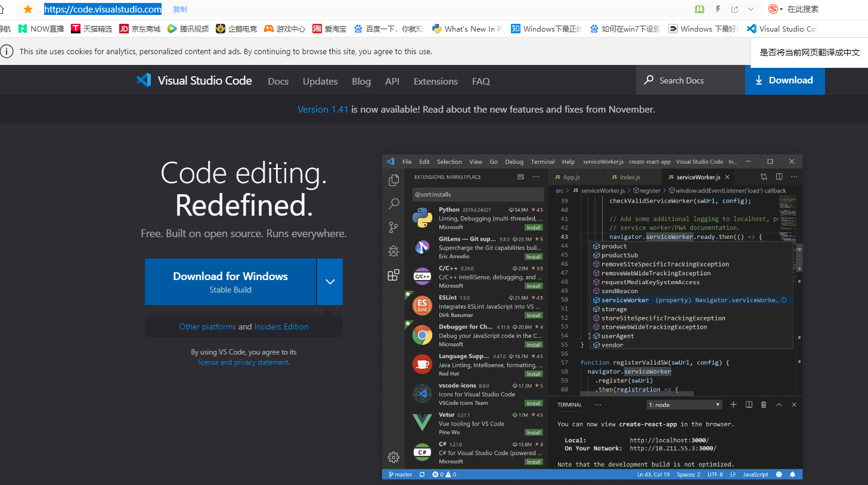Click the Vetur extension icon
Screen dimensions: 868x485
tap(422, 422)
